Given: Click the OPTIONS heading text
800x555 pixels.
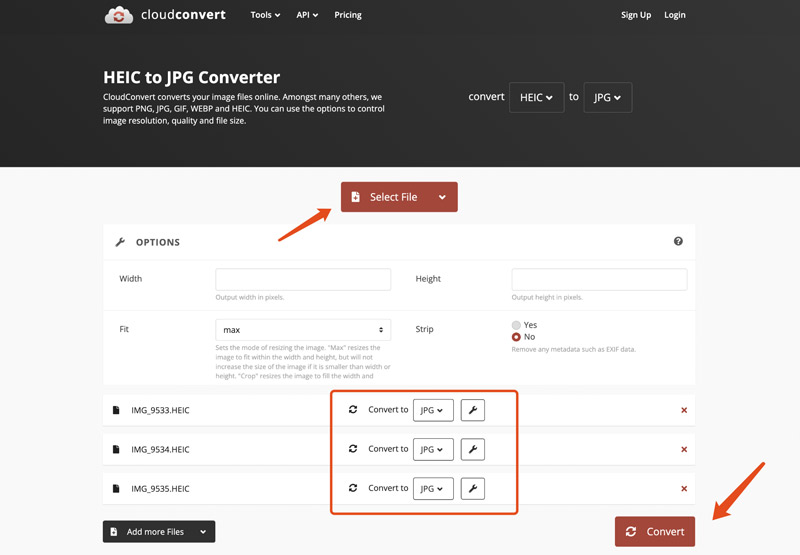Looking at the screenshot, I should tap(158, 242).
